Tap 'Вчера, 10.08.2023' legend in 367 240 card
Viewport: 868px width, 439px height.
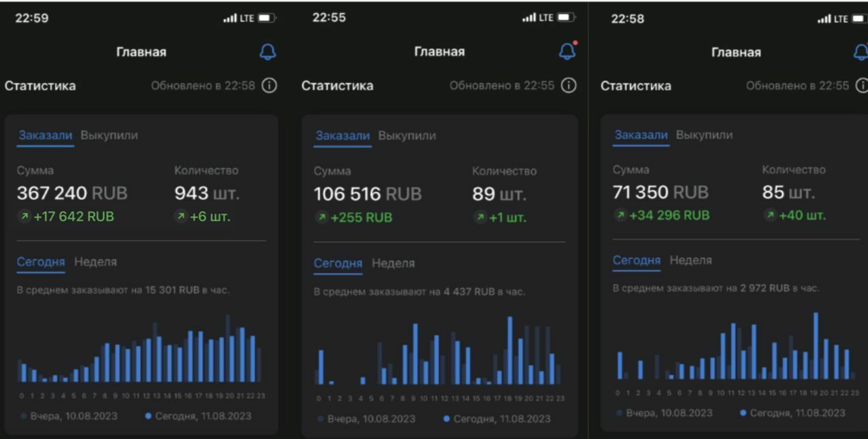[70, 416]
